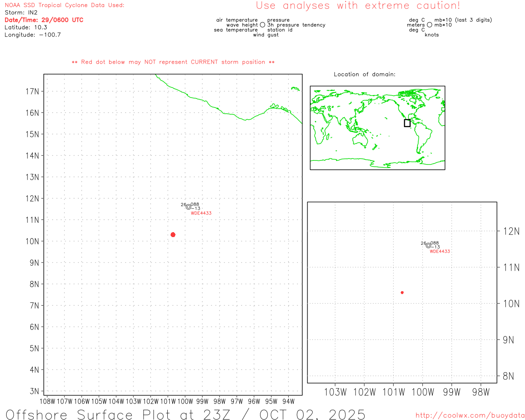
Task: Click the units legend circle near 'meters'
Action: click(x=429, y=25)
